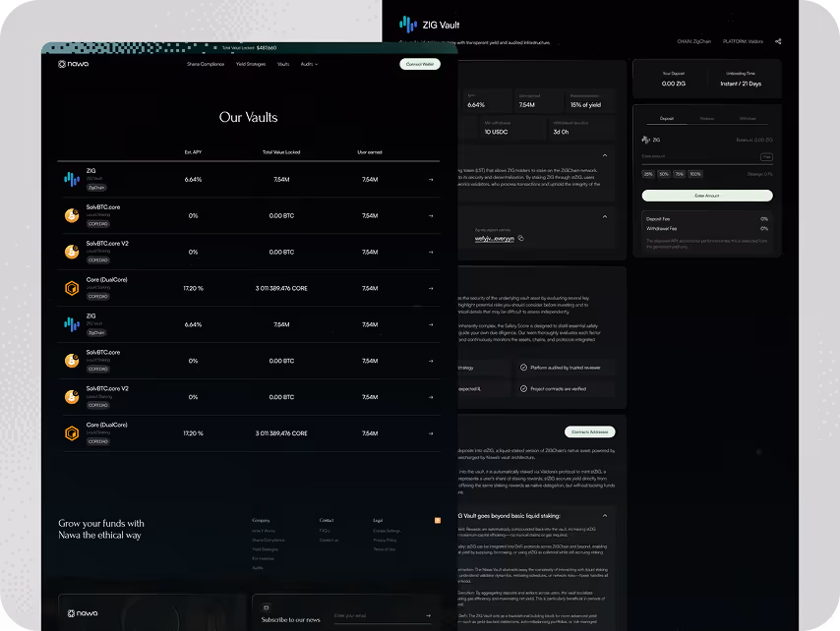Viewport: 840px width, 631px height.
Task: Open the For Investors footer link
Action: tap(263, 558)
